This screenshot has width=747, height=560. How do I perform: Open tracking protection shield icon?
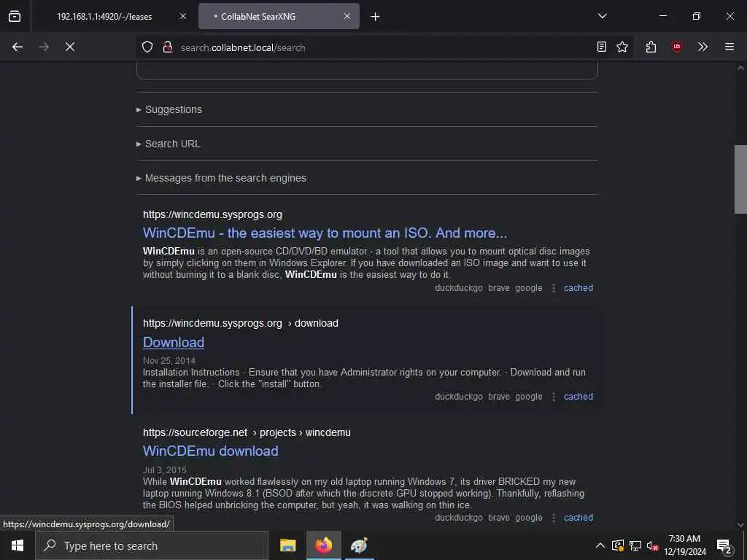point(147,47)
